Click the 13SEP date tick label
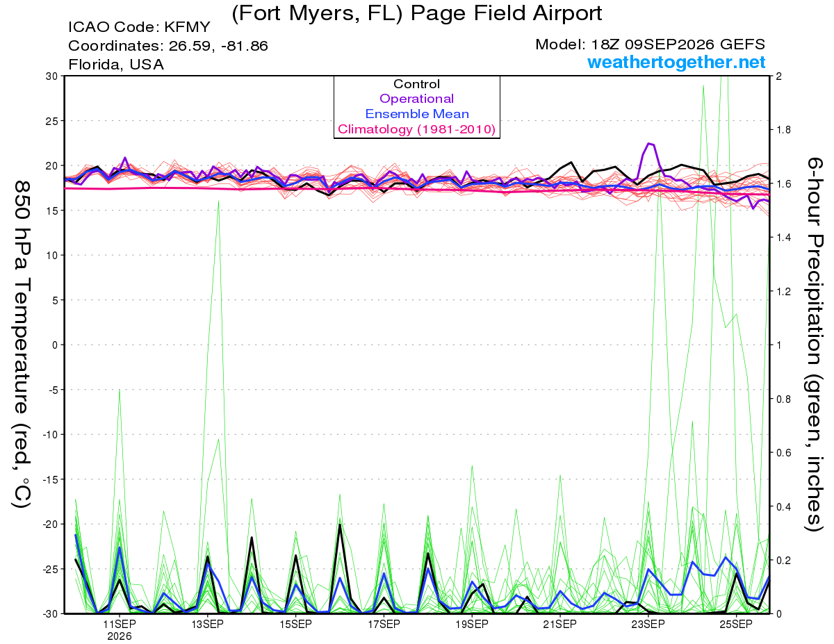 [207, 624]
